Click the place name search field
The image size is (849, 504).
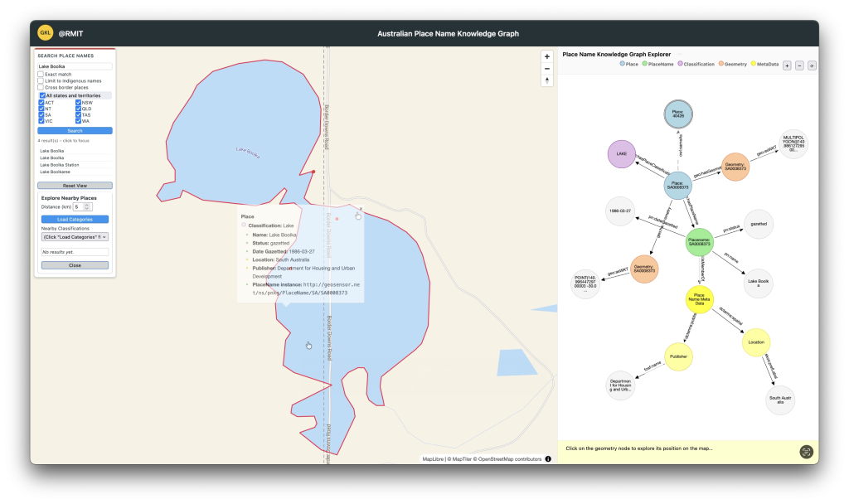click(x=75, y=65)
